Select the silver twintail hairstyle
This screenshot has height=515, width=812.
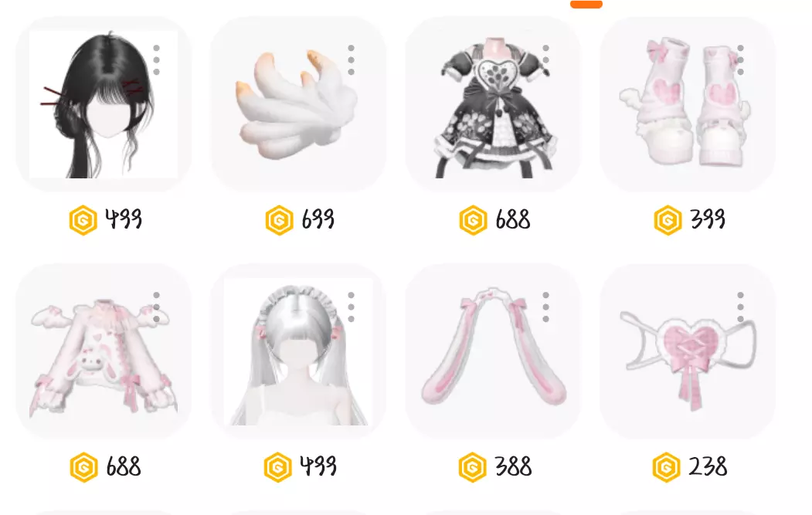click(298, 351)
